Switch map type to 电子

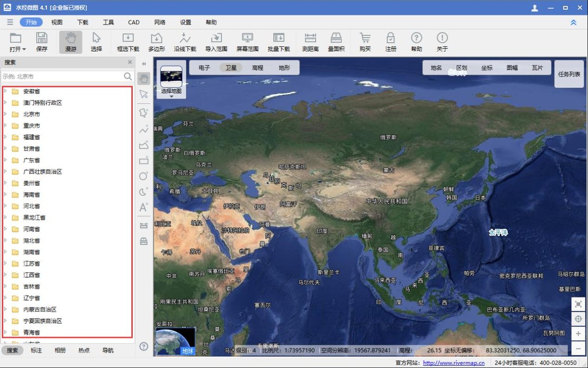tap(204, 68)
